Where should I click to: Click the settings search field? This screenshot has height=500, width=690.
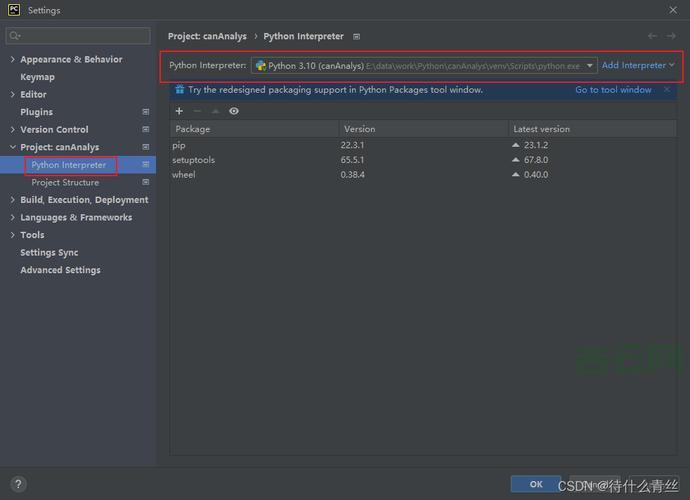pos(80,36)
